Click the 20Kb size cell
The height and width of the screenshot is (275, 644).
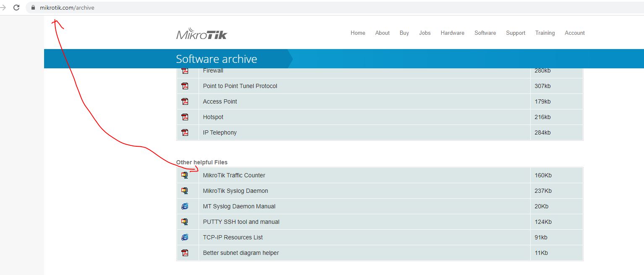click(541, 206)
